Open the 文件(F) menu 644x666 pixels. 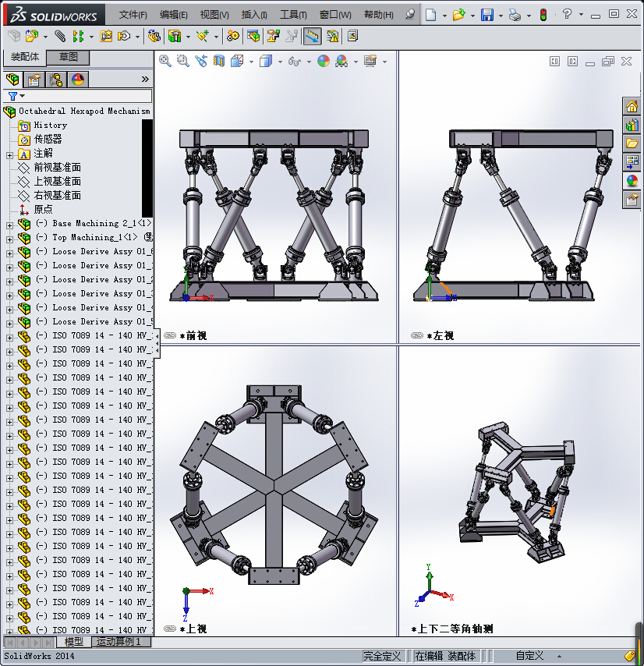point(133,15)
